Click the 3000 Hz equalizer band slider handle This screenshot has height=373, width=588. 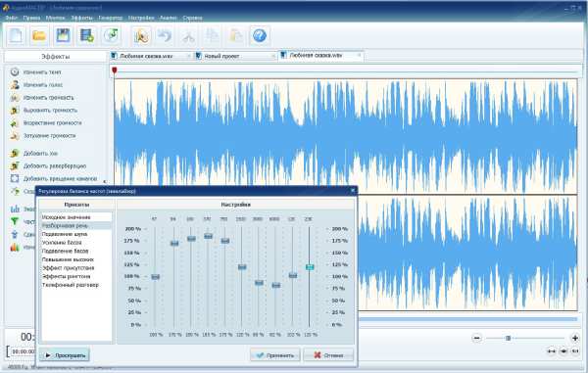pos(259,283)
